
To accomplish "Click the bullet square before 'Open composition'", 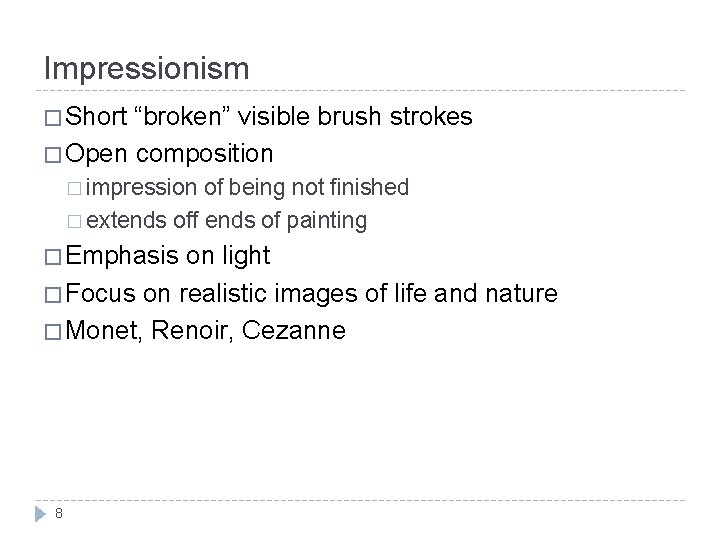I will point(53,155).
